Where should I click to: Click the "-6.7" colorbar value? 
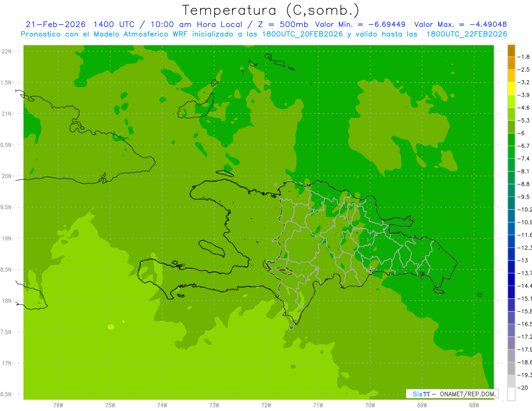point(524,146)
